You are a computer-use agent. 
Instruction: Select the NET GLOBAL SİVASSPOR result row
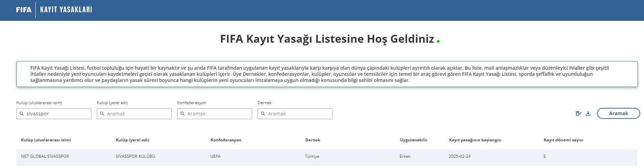point(45,156)
